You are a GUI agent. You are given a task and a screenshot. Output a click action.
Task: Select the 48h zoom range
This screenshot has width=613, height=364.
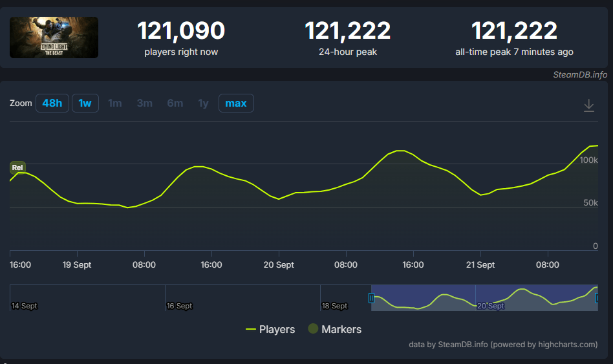[x=52, y=103]
